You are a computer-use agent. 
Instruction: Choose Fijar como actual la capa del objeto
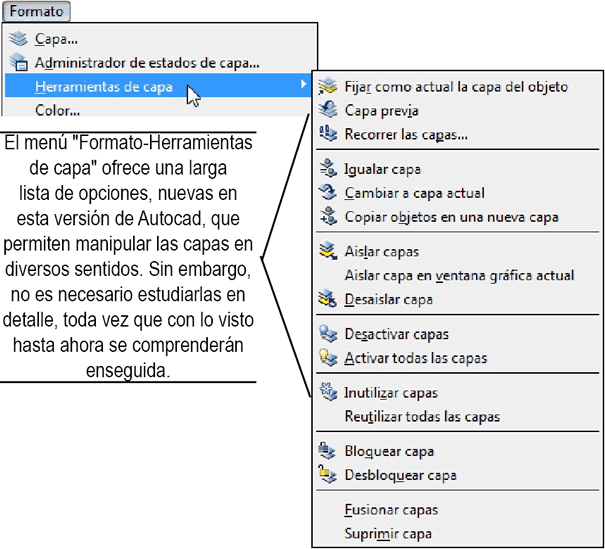tap(456, 87)
